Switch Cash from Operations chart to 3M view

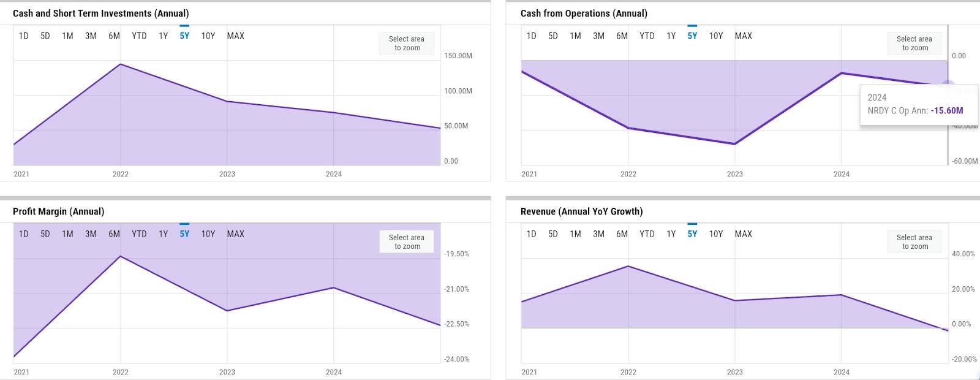coord(598,36)
